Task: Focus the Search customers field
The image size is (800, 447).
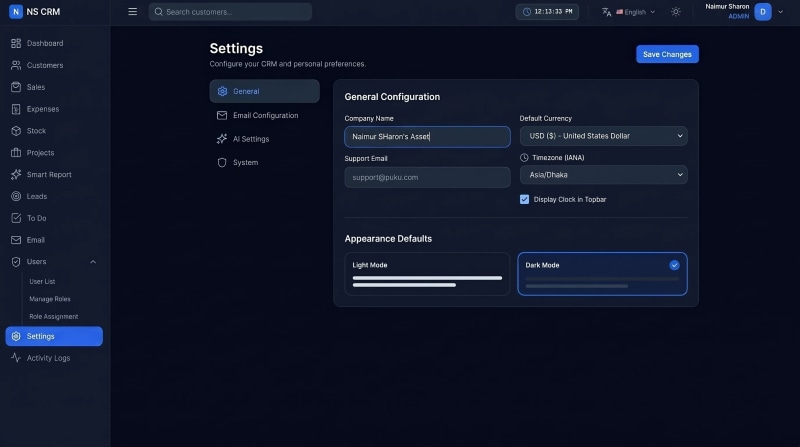Action: (230, 12)
